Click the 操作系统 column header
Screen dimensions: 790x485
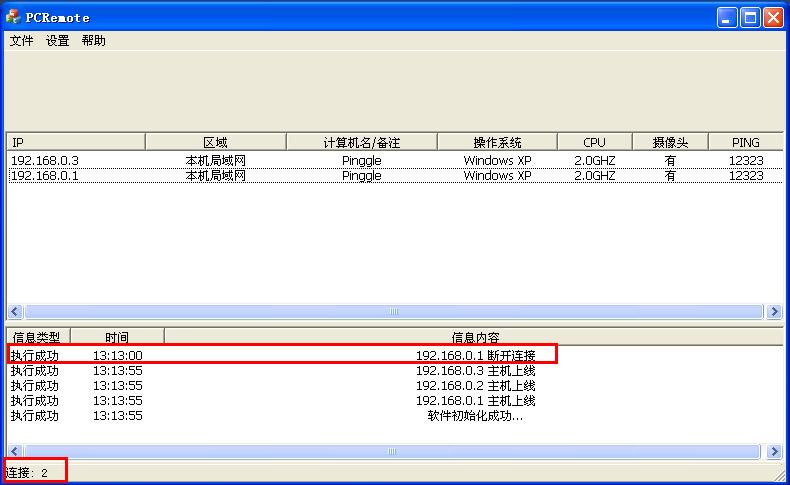[497, 142]
